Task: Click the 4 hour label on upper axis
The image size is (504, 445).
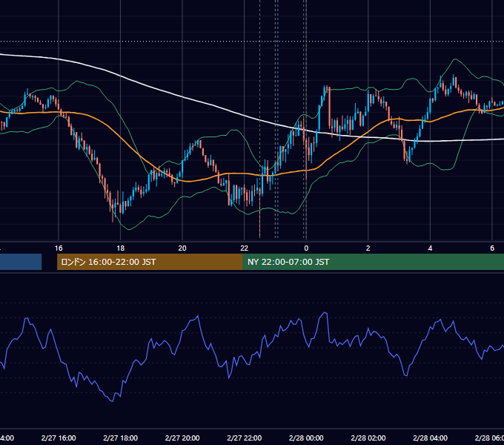Action: (430, 248)
